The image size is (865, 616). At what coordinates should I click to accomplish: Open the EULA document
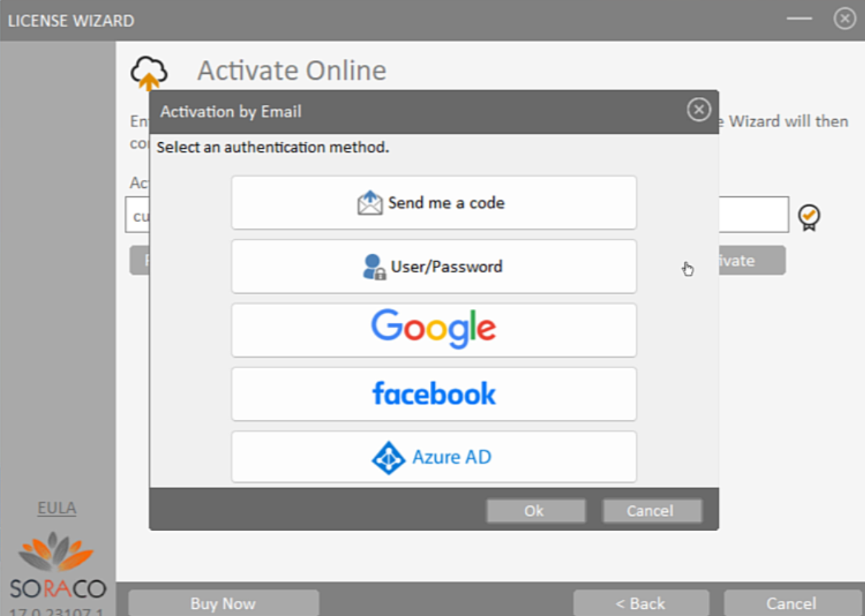pyautogui.click(x=56, y=507)
